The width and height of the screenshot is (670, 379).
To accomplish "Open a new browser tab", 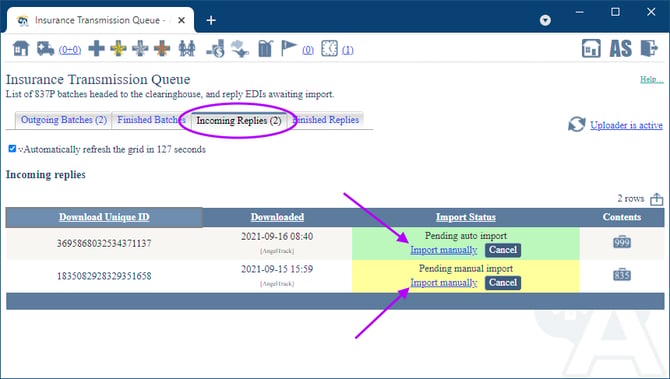I will tap(211, 20).
